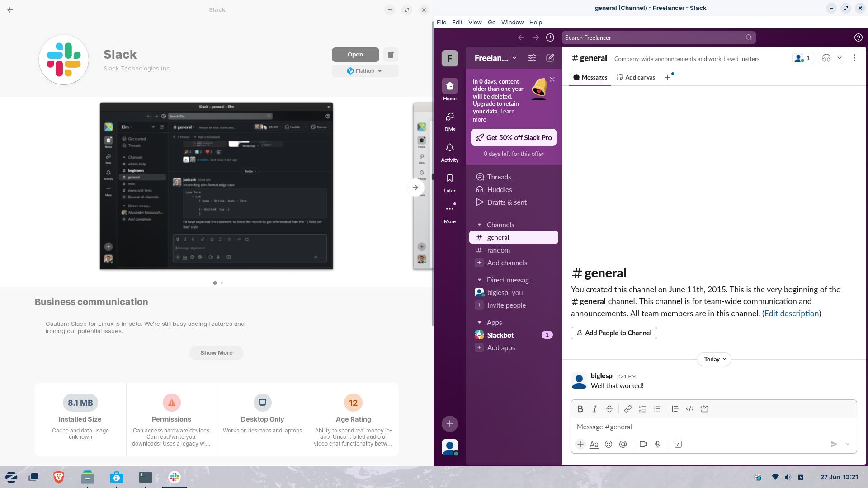Toggle strikethrough formatting in composer
Image resolution: width=868 pixels, height=488 pixels.
pyautogui.click(x=609, y=409)
